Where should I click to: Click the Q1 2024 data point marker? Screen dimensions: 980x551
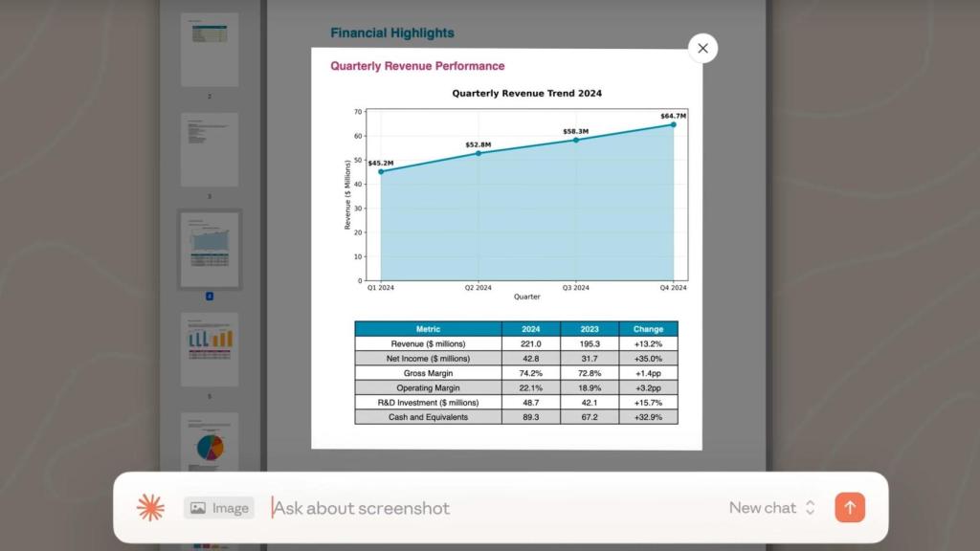tap(381, 171)
